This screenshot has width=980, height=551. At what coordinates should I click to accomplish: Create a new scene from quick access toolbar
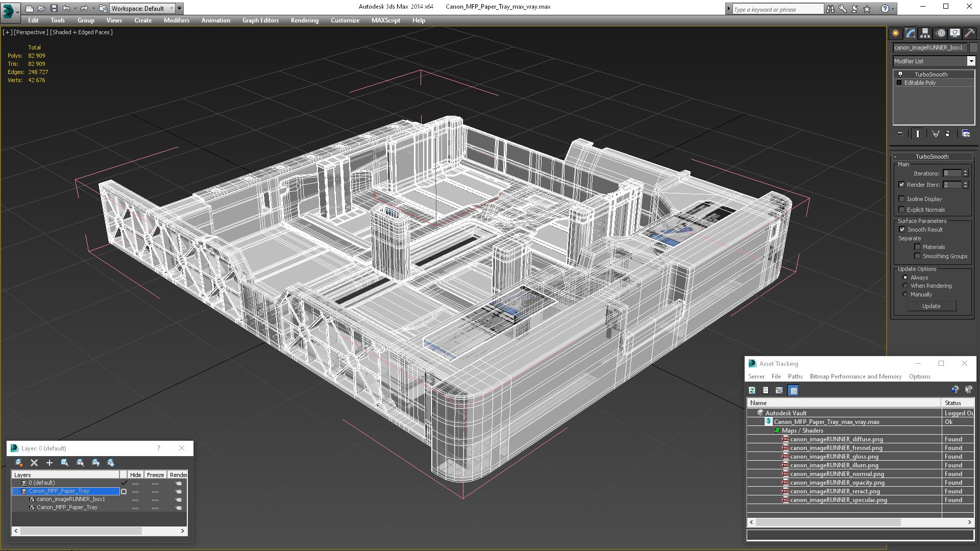[x=30, y=8]
